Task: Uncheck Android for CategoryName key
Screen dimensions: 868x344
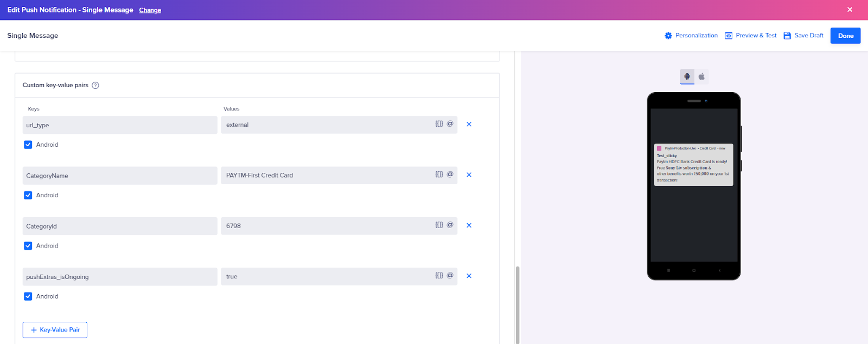Action: pos(28,195)
